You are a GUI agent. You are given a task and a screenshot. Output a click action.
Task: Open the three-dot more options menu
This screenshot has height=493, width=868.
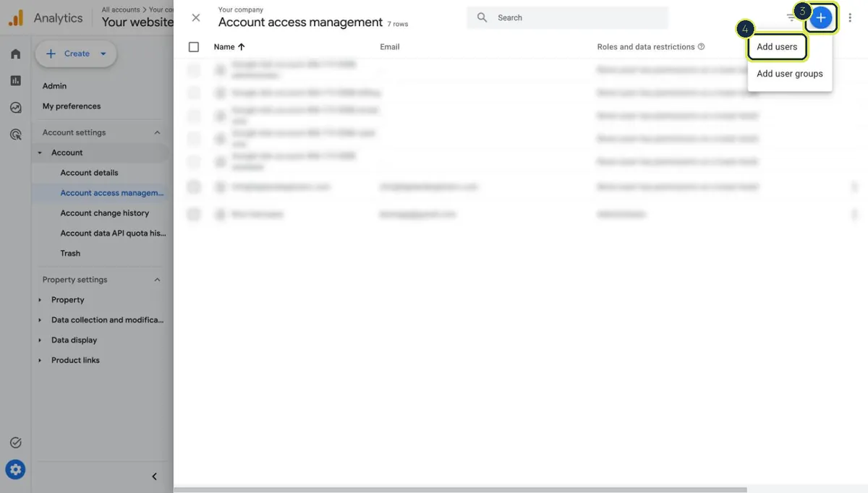850,17
